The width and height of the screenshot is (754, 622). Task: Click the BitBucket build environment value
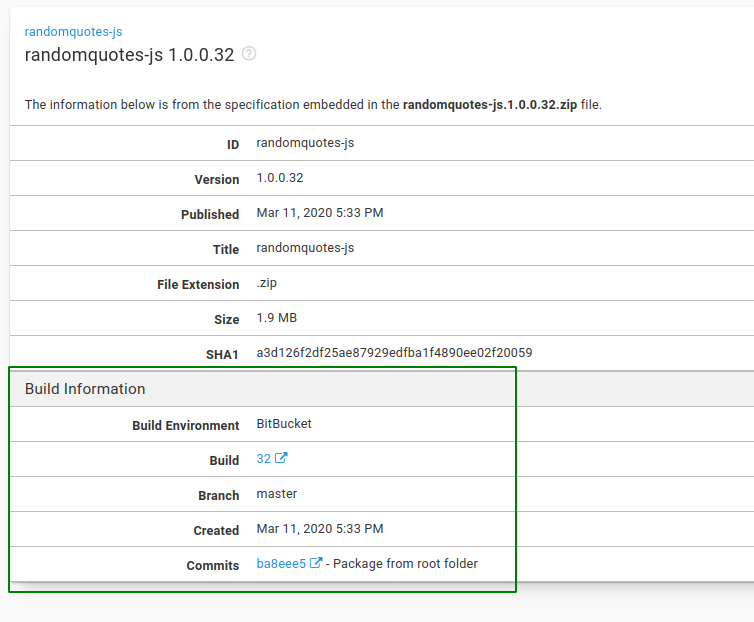click(284, 424)
